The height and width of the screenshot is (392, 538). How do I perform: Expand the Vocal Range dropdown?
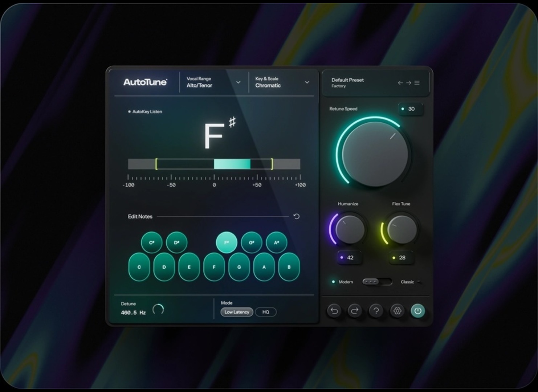tap(238, 82)
